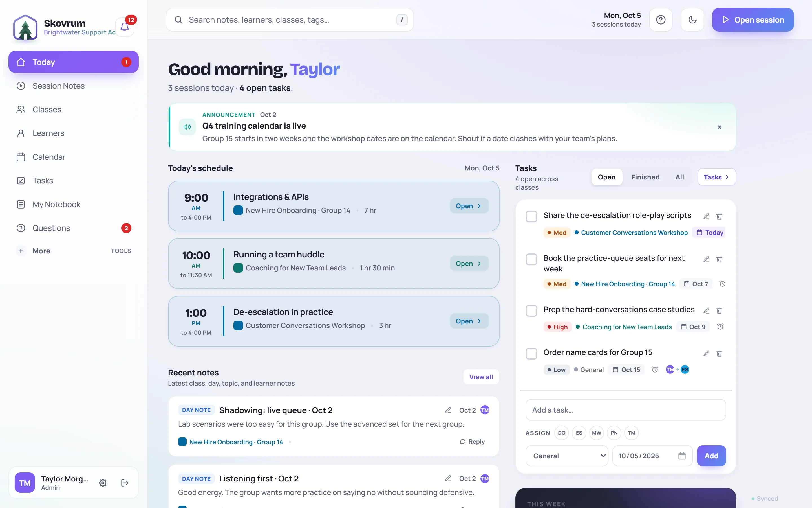
Task: Click the blue class swatch beside Customer Conversations Workshop
Action: (238, 326)
